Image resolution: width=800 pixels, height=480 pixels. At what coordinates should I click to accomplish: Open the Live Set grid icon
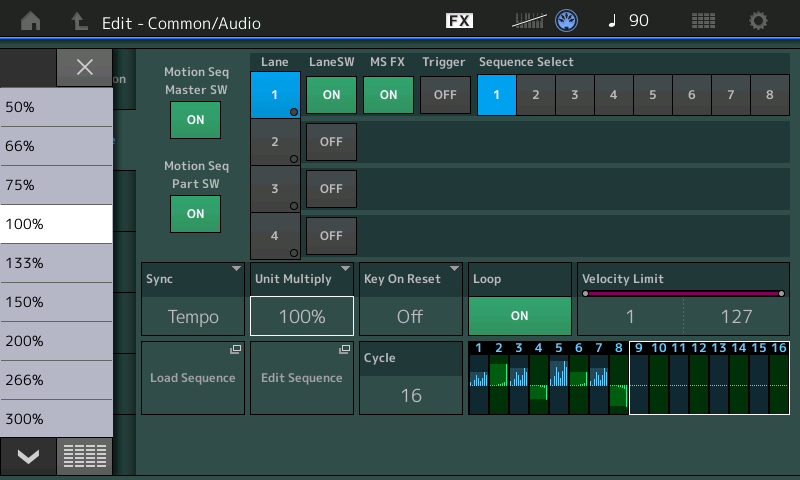click(x=703, y=21)
